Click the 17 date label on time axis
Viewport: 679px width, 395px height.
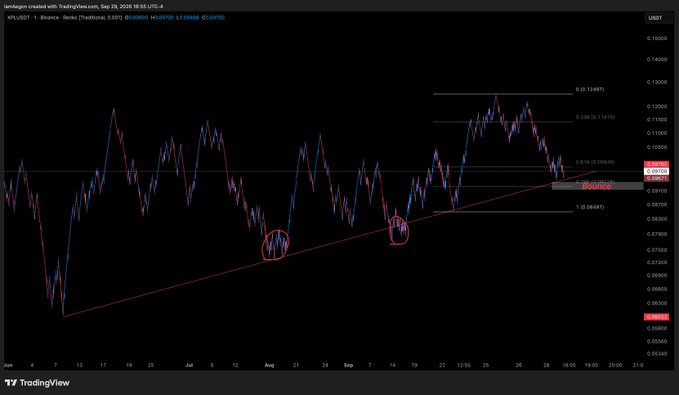tap(103, 366)
